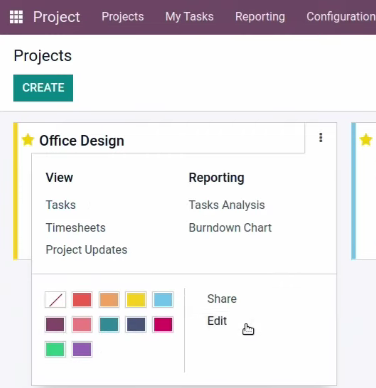Viewport: 376px width, 388px height.
Task: Open Project Updates in the View section
Action: (x=86, y=250)
